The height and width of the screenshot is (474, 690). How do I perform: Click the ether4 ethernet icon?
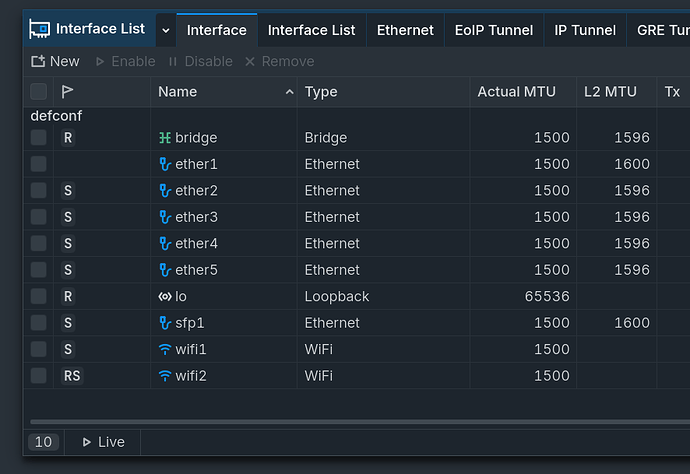[x=165, y=243]
